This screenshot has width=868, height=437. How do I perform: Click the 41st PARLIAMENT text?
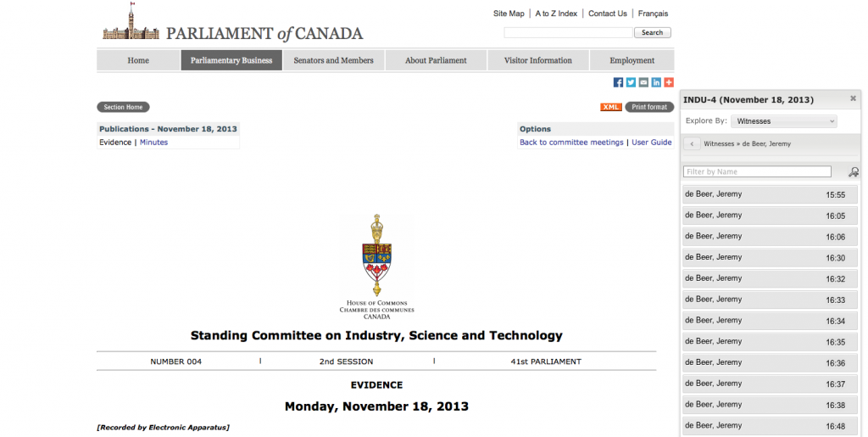point(546,361)
